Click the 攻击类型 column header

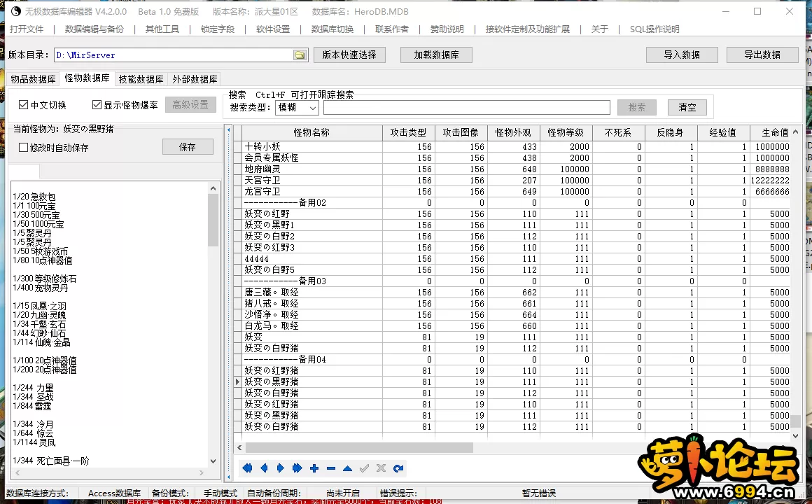click(x=409, y=132)
